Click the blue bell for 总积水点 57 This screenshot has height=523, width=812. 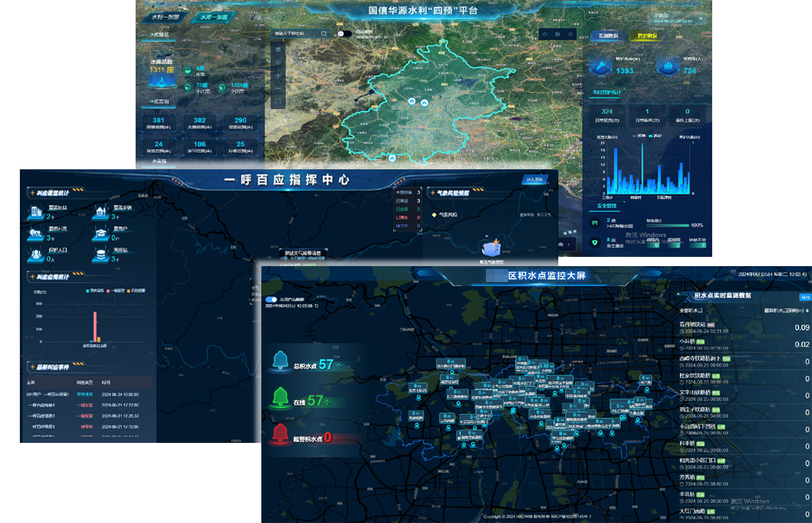[x=280, y=361]
